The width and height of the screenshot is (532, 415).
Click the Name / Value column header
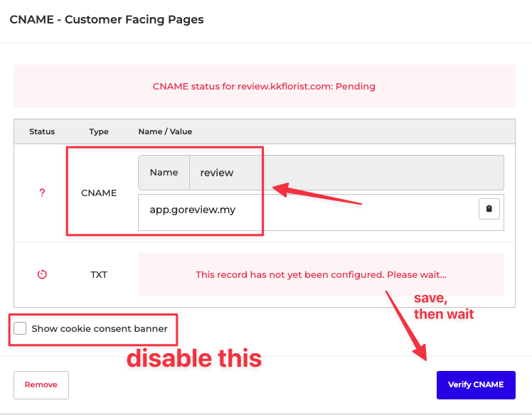pyautogui.click(x=165, y=131)
